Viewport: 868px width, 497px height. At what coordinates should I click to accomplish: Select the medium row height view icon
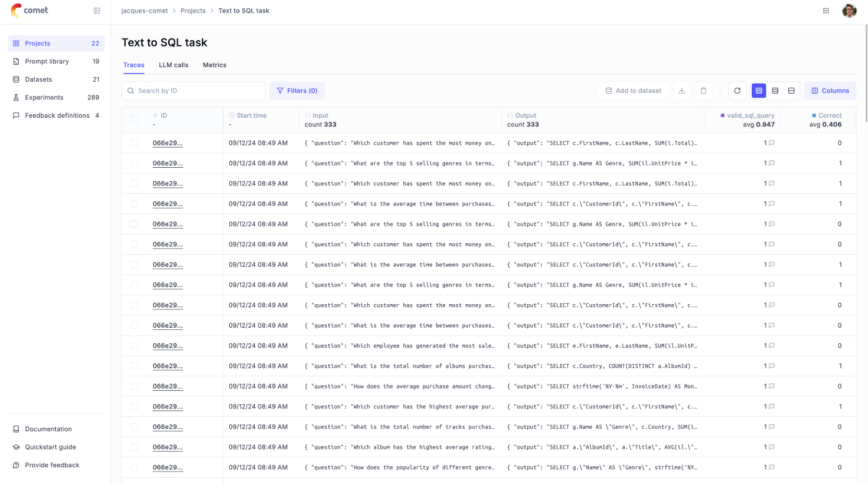pos(775,91)
